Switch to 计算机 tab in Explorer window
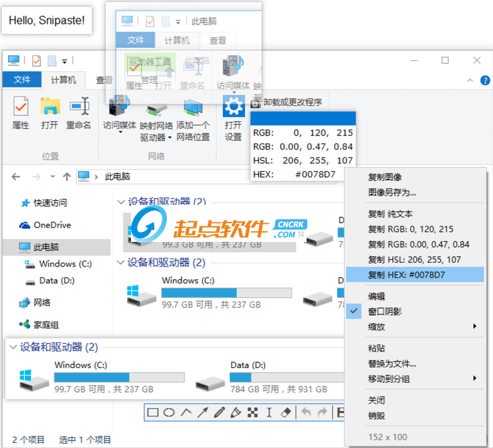Viewport: 493px width, 448px height. (x=64, y=80)
